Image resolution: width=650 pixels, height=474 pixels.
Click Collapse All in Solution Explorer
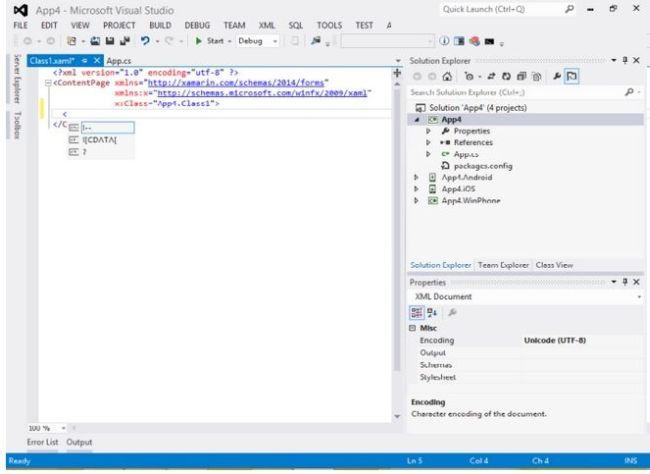(521, 76)
